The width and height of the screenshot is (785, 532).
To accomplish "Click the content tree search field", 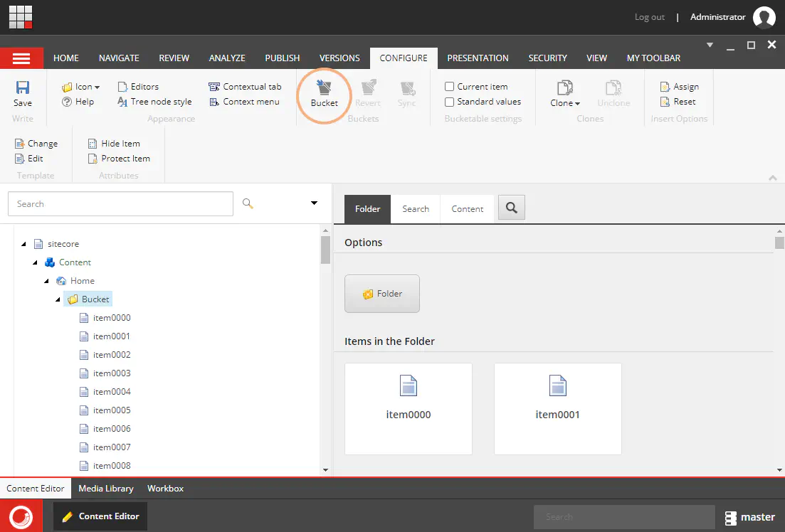I will (121, 203).
